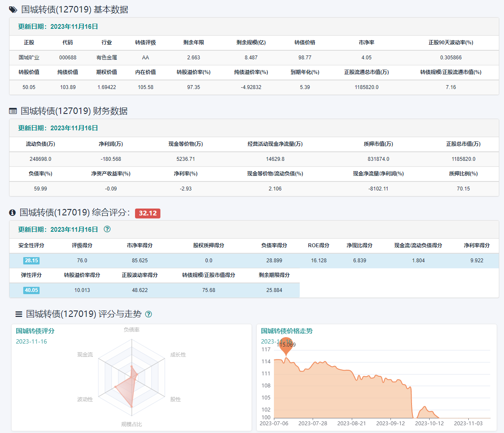This screenshot has width=504, height=433.
Task: Click the 现金等价物 value 5236.71
Action: 185,159
